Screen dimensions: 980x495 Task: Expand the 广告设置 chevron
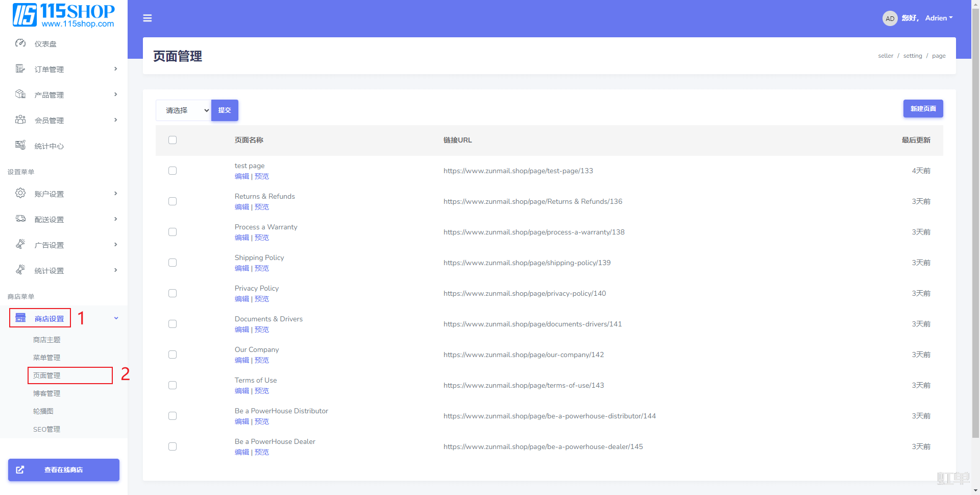(x=116, y=245)
